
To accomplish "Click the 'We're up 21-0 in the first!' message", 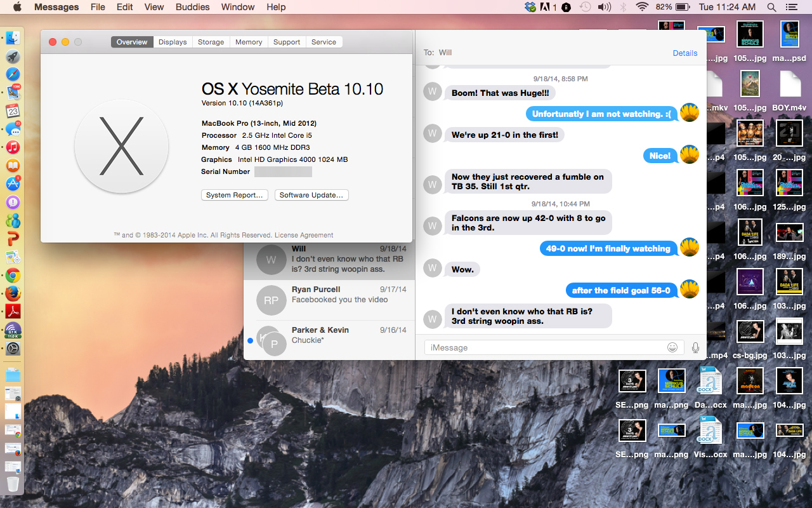I will pos(505,135).
